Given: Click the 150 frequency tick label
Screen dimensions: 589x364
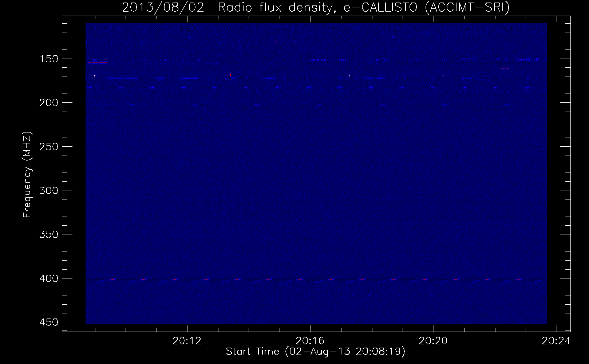Looking at the screenshot, I should (x=48, y=59).
